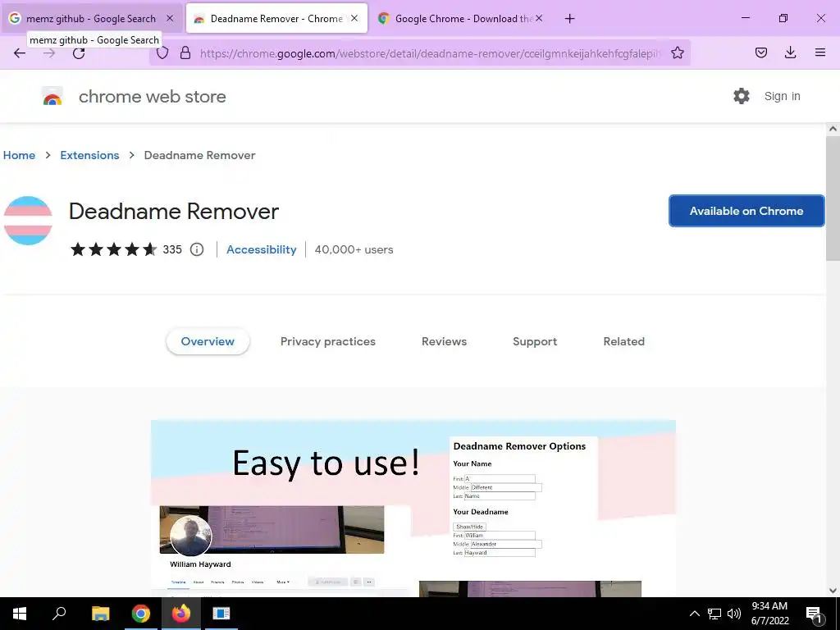Open the notification center icon
840x630 pixels.
click(815, 614)
